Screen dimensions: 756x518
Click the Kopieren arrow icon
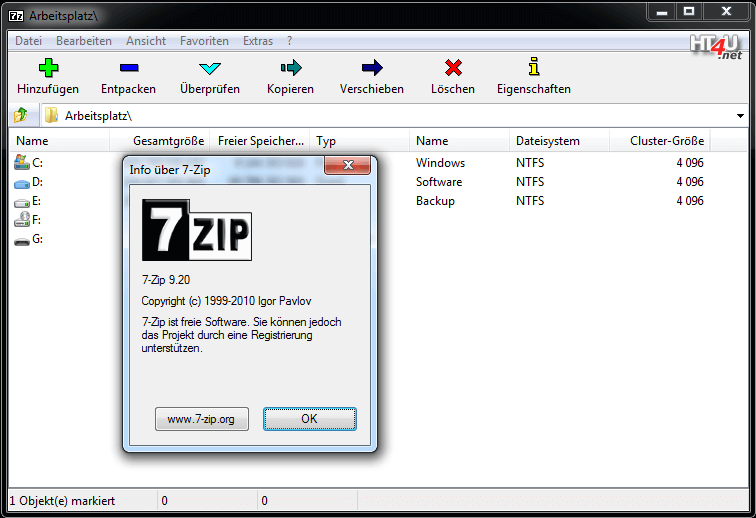(291, 68)
